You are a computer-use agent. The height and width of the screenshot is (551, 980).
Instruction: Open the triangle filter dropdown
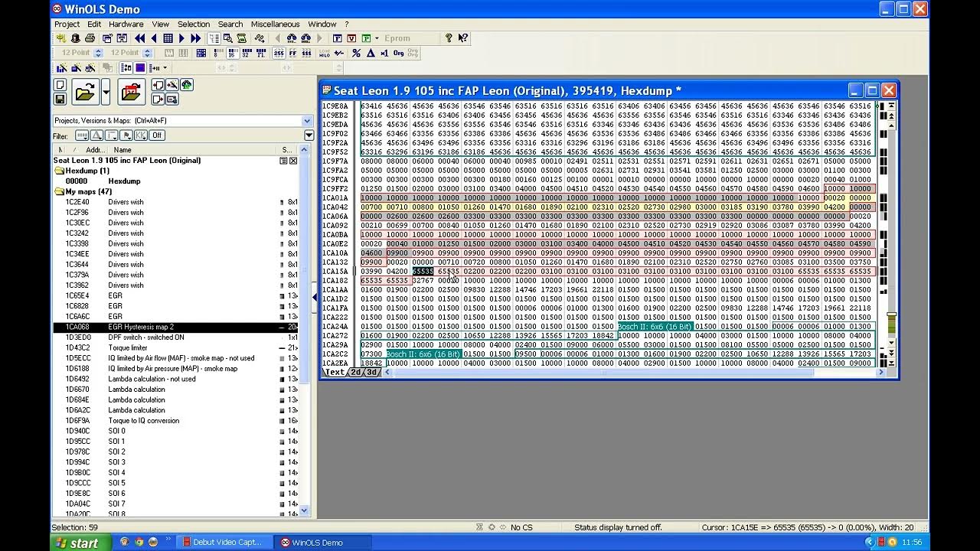[x=96, y=135]
